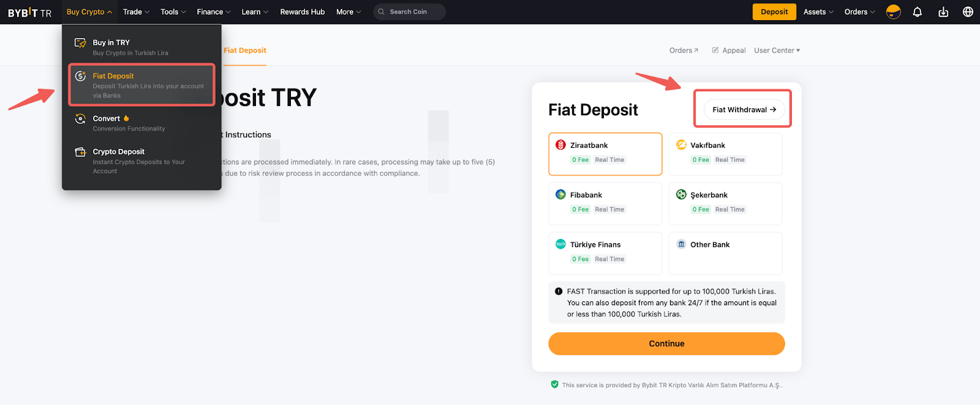980x405 pixels.
Task: Click the Crypto Deposit wallet icon
Action: (80, 152)
